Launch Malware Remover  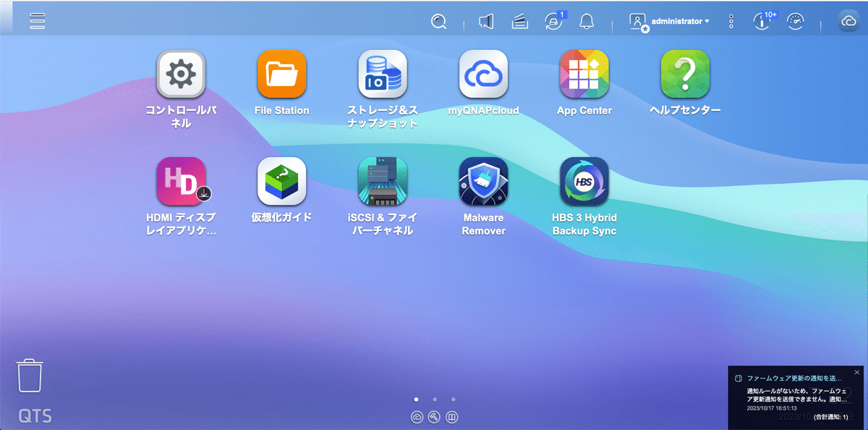pos(483,182)
